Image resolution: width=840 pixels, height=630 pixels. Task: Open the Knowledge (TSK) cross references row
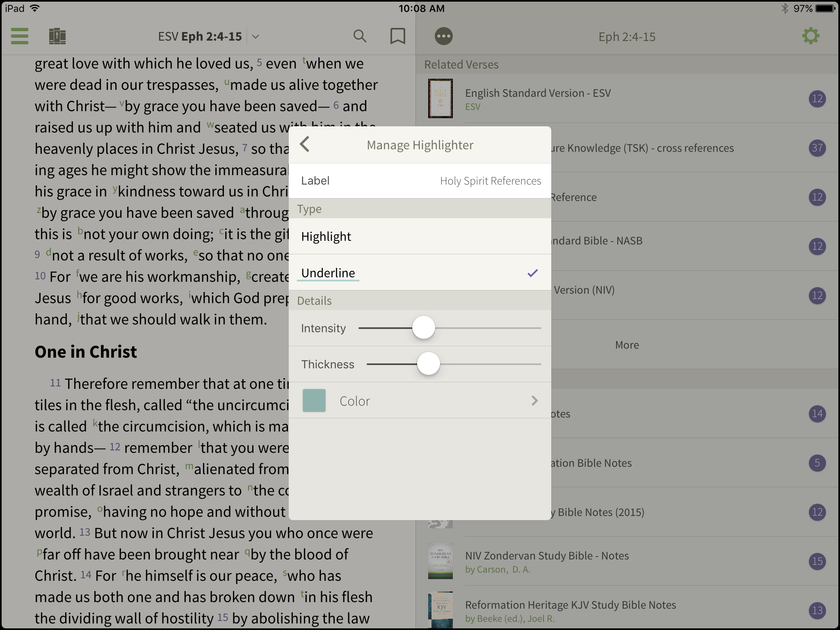point(695,148)
